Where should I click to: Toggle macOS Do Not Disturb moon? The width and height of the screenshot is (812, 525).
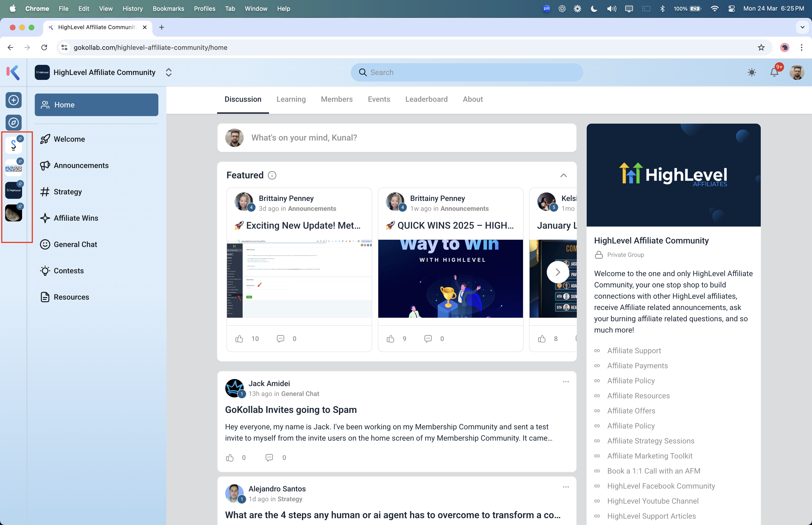click(594, 8)
